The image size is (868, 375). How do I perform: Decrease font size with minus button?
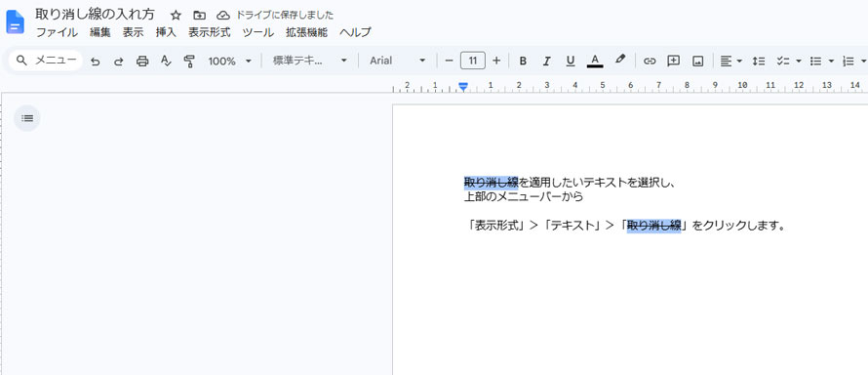pyautogui.click(x=449, y=61)
